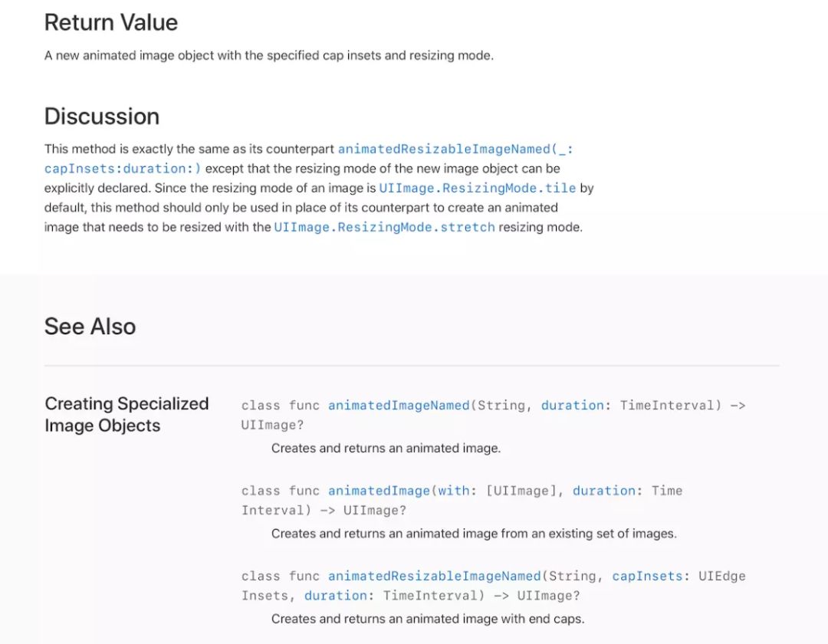This screenshot has width=828, height=644.
Task: Click duration parameter in animatedImageNamed declaration
Action: (x=572, y=406)
